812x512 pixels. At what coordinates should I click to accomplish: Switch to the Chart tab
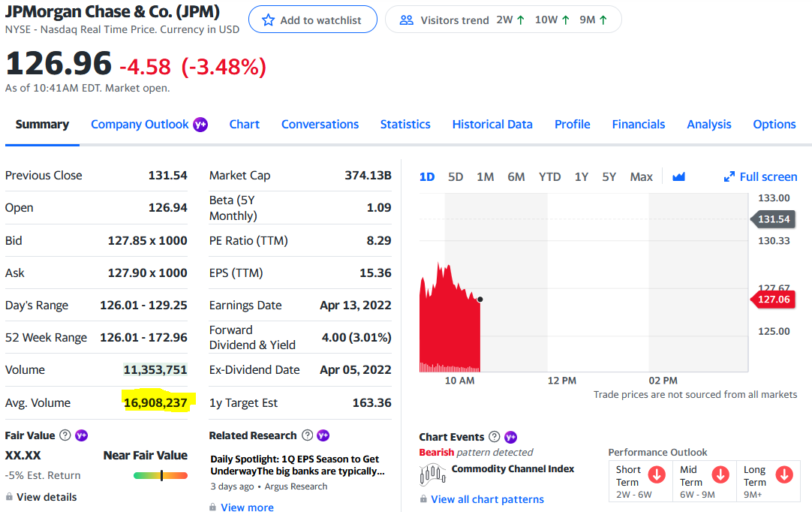tap(245, 125)
